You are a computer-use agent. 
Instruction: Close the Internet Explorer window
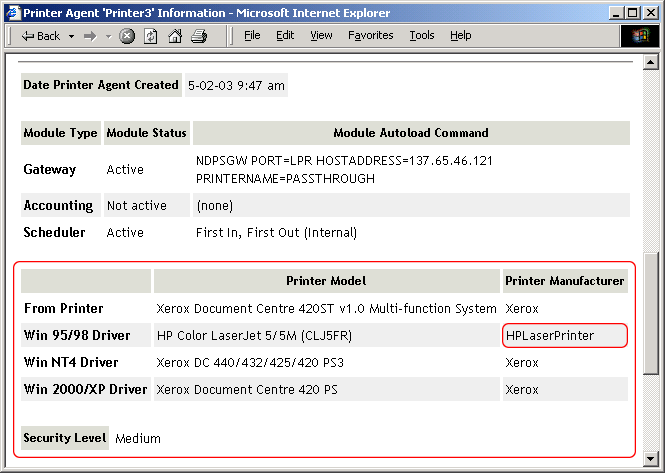(651, 13)
